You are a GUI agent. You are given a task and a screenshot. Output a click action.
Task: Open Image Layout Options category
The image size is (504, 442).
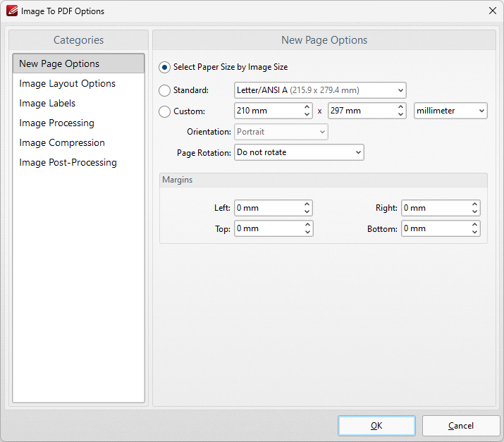pyautogui.click(x=78, y=84)
